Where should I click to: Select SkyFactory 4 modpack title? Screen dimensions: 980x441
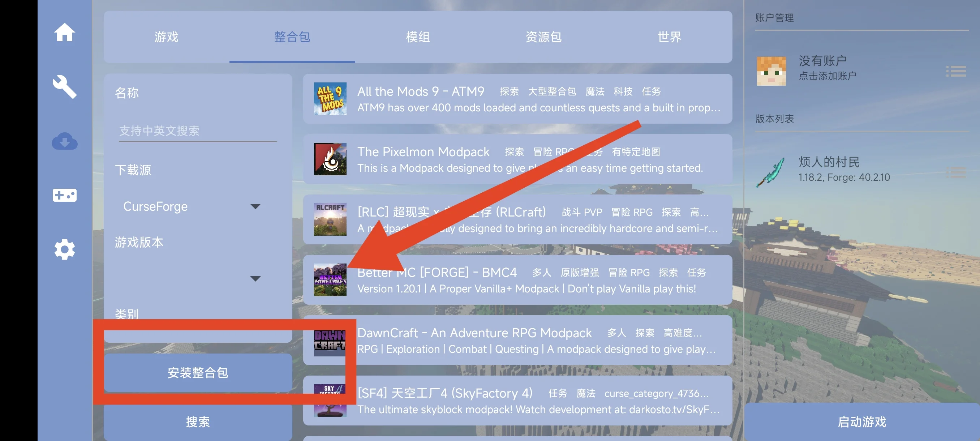tap(445, 393)
